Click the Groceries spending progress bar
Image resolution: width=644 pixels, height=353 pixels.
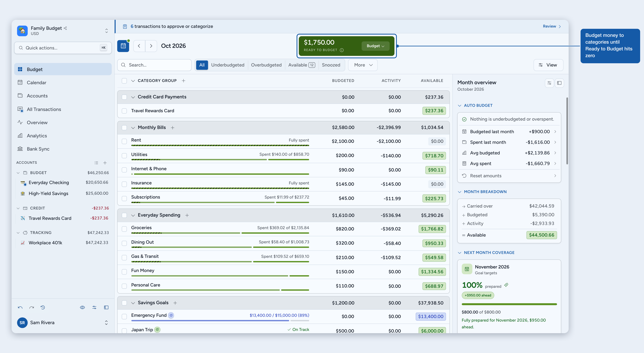[220, 233]
